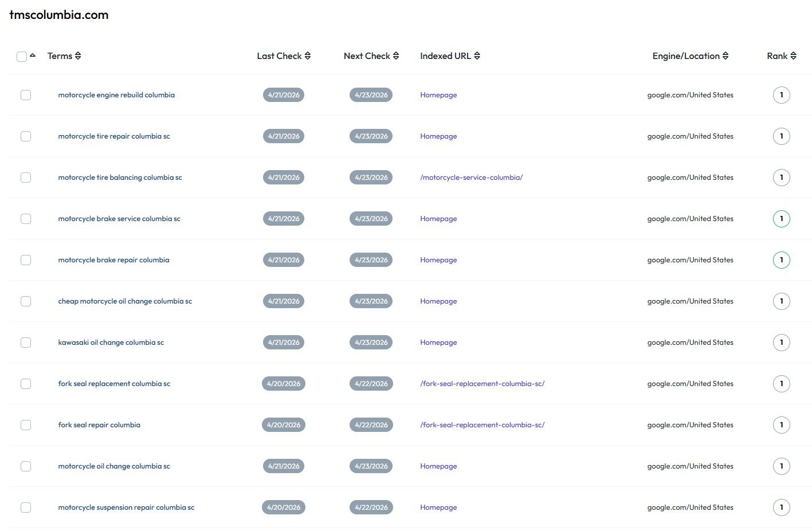The width and height of the screenshot is (812, 531).
Task: Open /fork-seal-replacement-columbia-sc/ link for fork seal repair
Action: pos(482,425)
